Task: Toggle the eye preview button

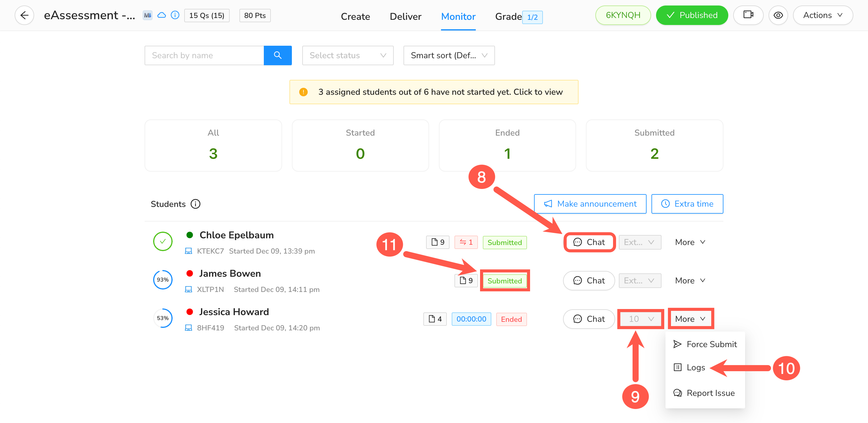Action: [778, 15]
